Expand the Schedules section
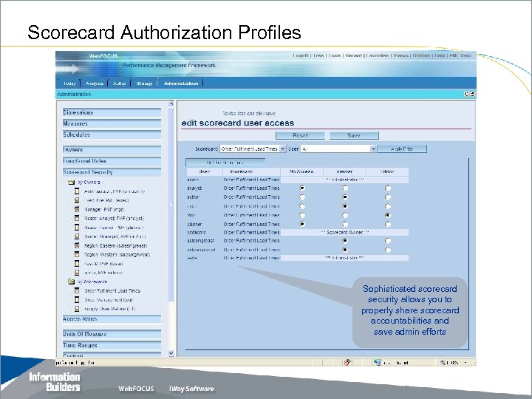 pyautogui.click(x=112, y=134)
